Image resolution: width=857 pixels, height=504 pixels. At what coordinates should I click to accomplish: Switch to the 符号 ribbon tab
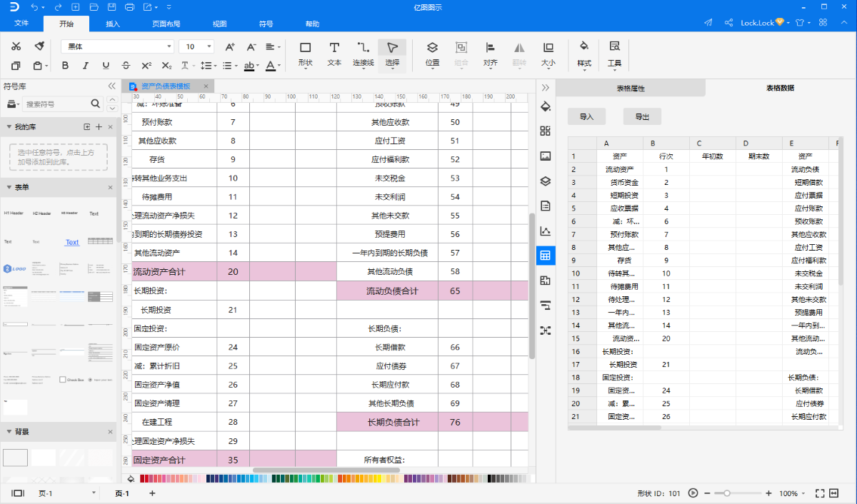[266, 24]
